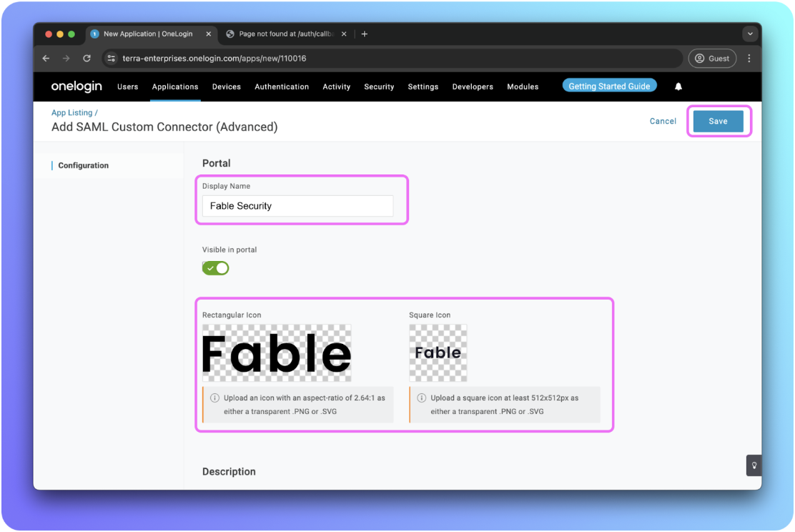
Task: Click the square icon info symbol
Action: [x=421, y=398]
